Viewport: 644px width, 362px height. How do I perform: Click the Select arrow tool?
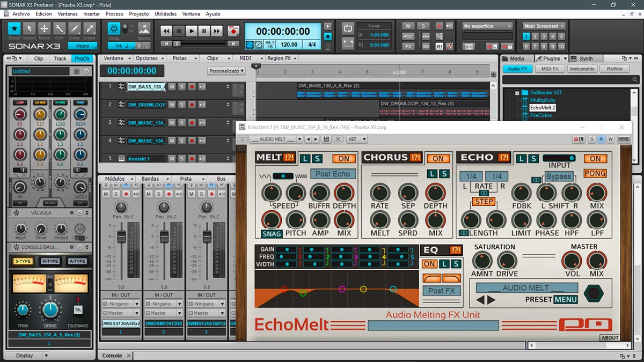pyautogui.click(x=30, y=28)
